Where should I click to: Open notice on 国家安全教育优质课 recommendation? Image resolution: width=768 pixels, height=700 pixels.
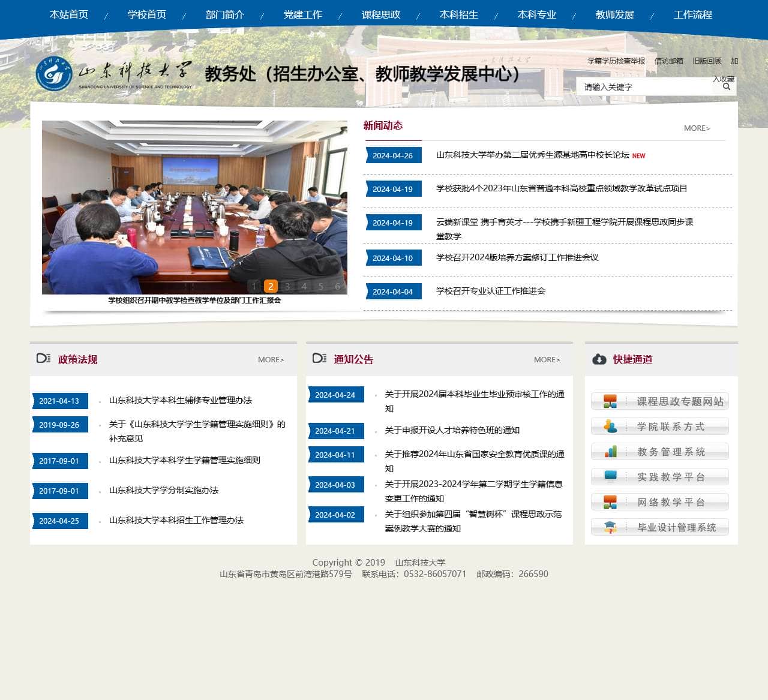pos(475,461)
